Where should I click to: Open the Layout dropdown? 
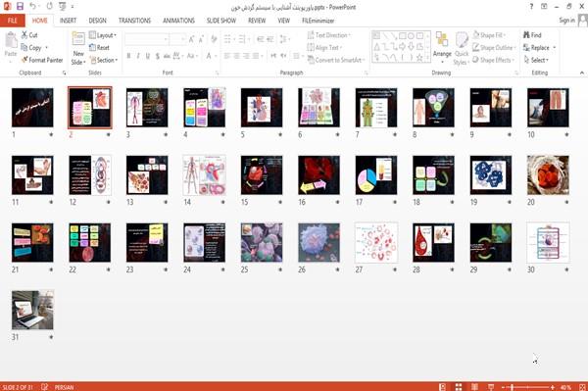103,35
